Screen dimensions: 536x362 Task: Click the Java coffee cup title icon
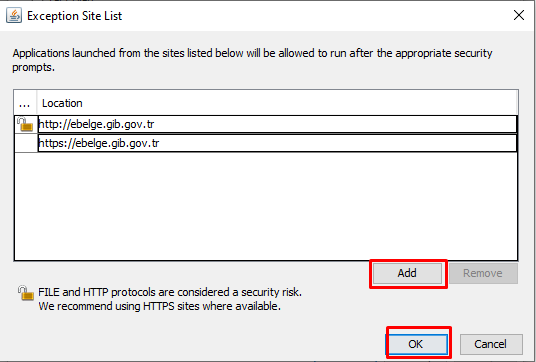pos(14,15)
